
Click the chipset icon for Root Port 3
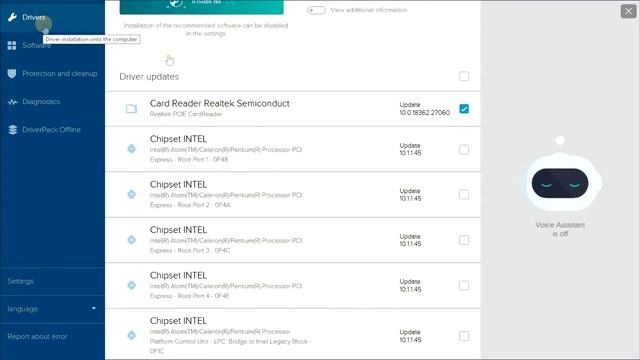point(131,240)
